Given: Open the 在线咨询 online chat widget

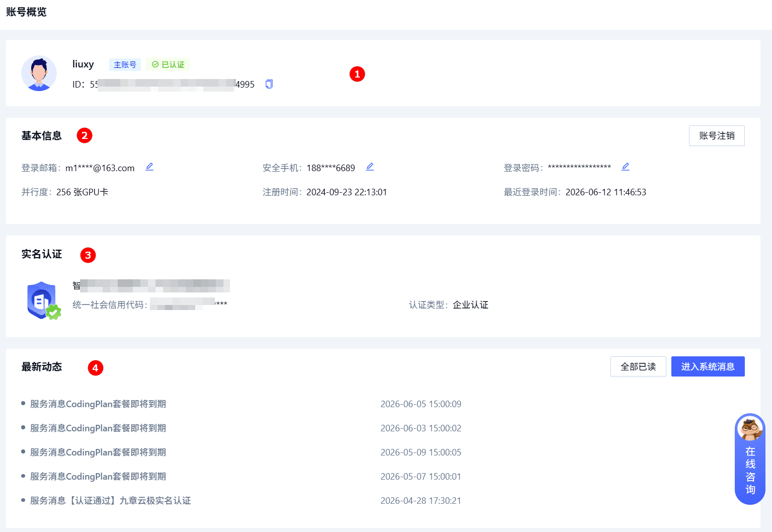Looking at the screenshot, I should tap(750, 459).
